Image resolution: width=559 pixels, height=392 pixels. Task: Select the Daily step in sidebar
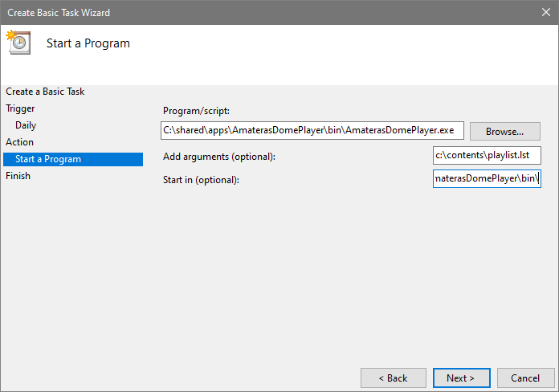(26, 125)
